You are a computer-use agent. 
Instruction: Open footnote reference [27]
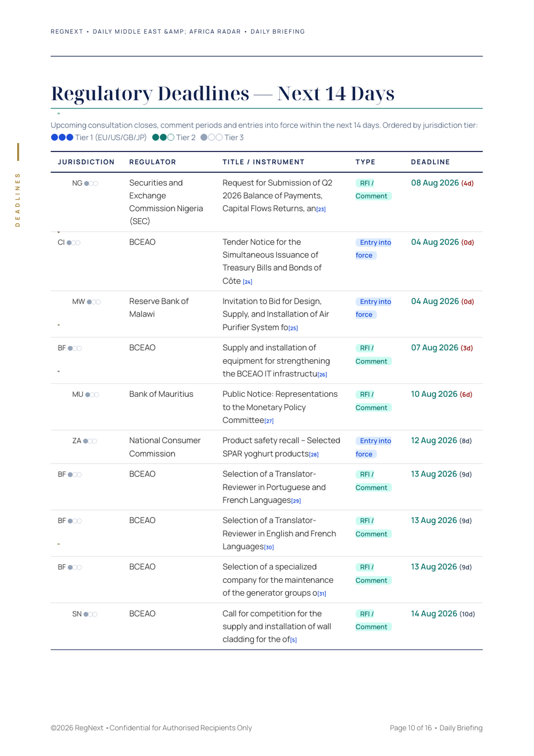pos(269,421)
